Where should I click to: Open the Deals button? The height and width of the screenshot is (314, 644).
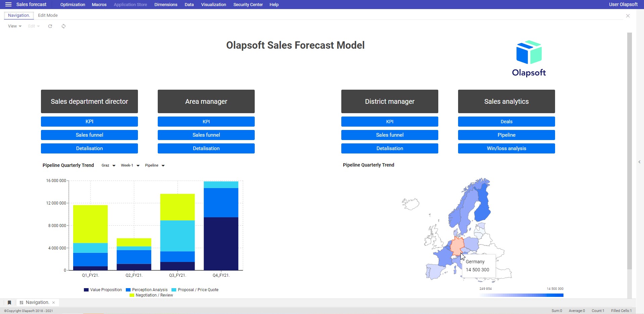(506, 122)
